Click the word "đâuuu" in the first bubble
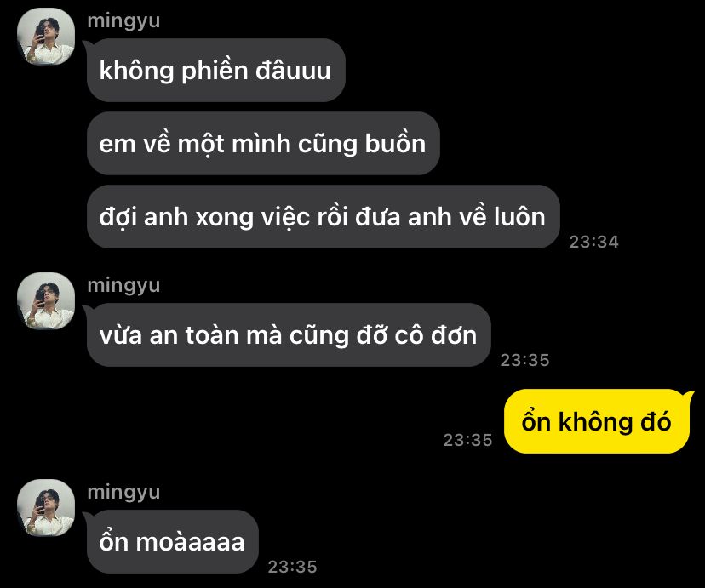 point(293,70)
